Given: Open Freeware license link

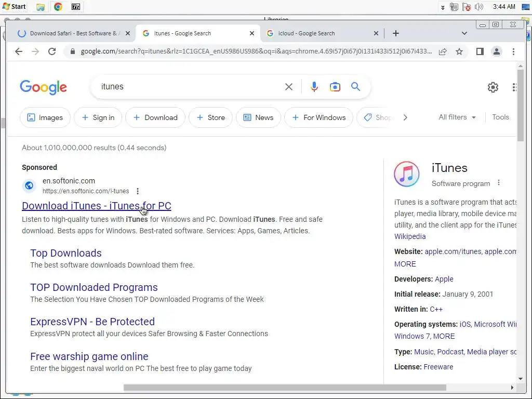Looking at the screenshot, I should [x=438, y=367].
